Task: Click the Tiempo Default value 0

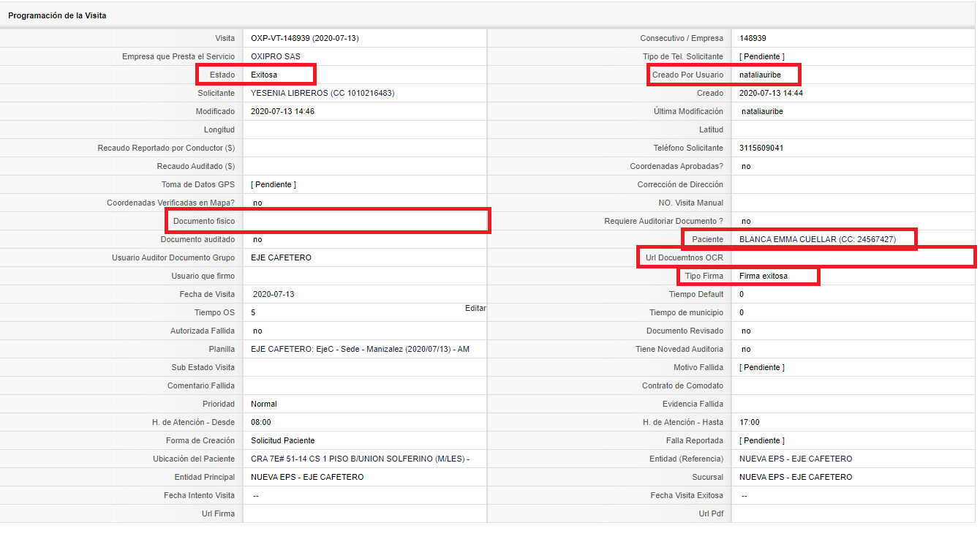Action: coord(742,294)
